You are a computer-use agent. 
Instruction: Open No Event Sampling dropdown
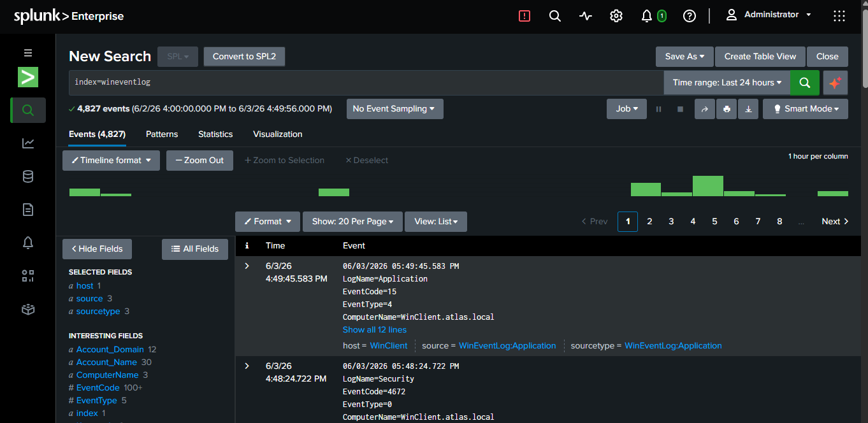tap(394, 109)
